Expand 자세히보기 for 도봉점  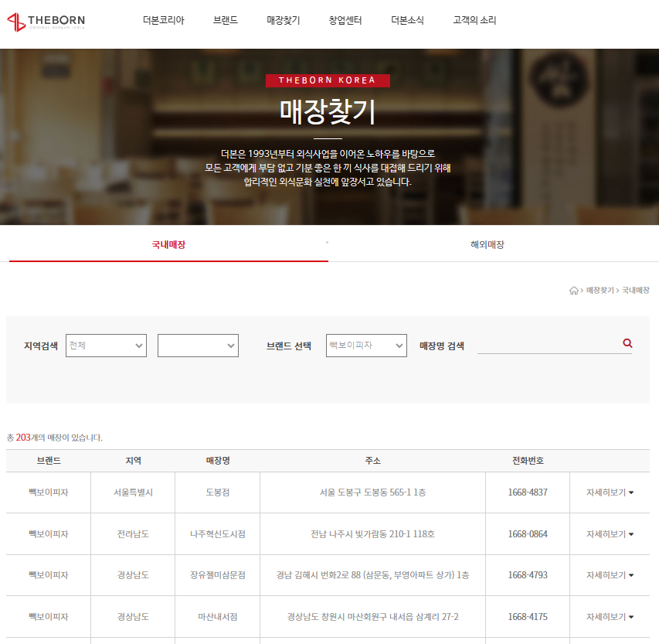point(610,492)
